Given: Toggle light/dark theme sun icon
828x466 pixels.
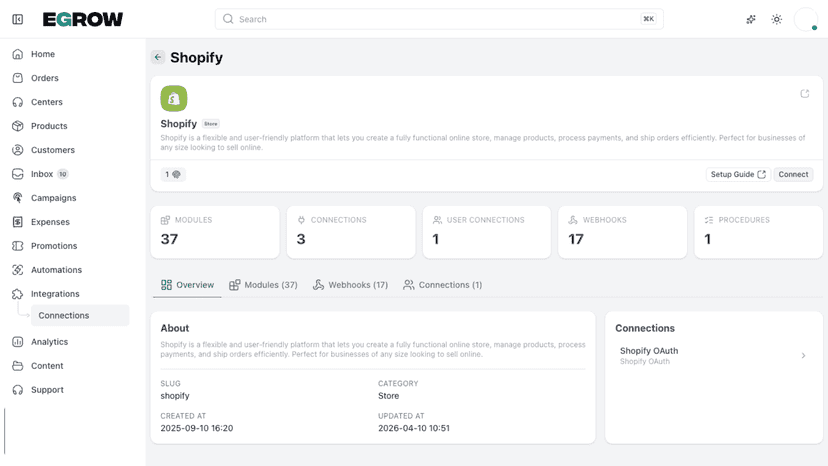Looking at the screenshot, I should (776, 20).
